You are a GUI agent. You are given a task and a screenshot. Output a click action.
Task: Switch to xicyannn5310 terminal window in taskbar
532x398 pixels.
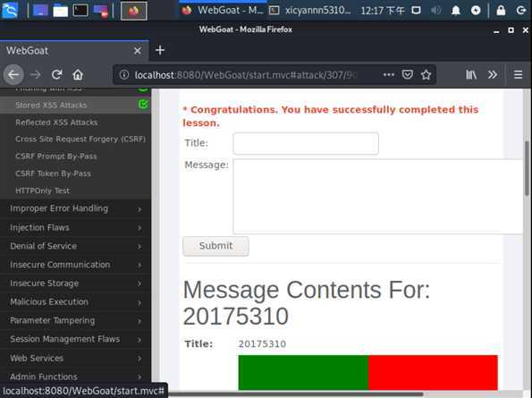click(310, 11)
